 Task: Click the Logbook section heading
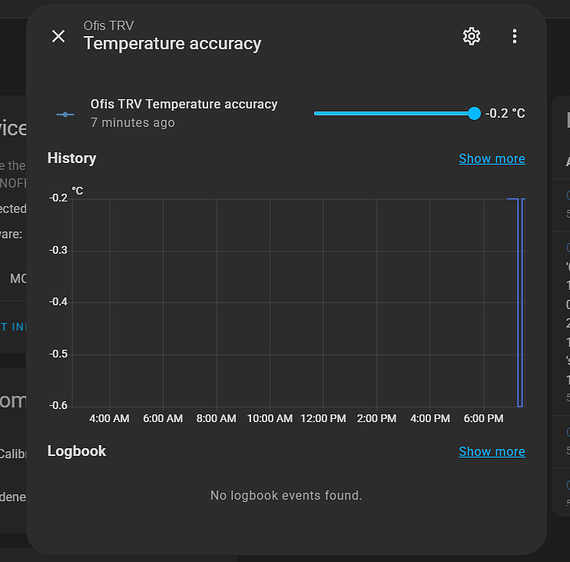pos(77,451)
